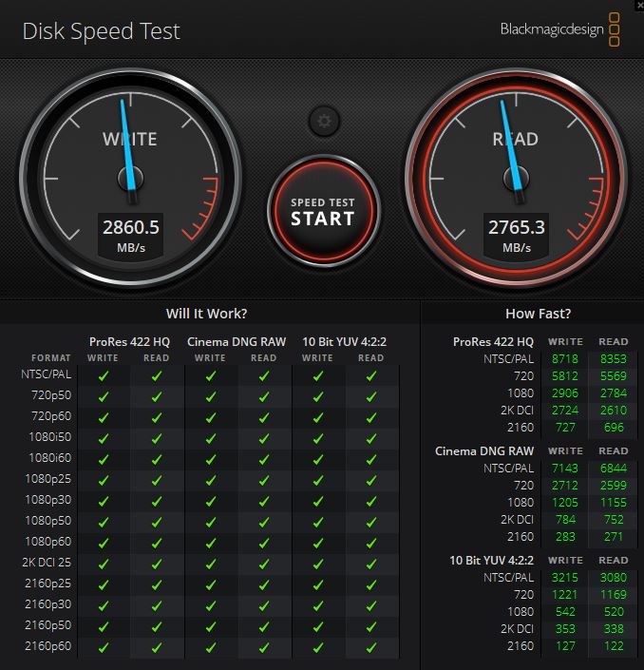Viewport: 644px width, 670px height.
Task: Click 1080p25 Cinema DNG RAW read checkmark
Action: (x=264, y=481)
